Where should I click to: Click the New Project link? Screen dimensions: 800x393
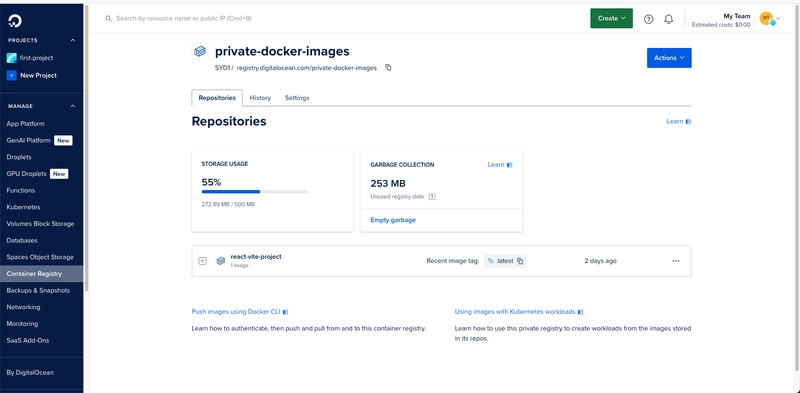point(39,75)
